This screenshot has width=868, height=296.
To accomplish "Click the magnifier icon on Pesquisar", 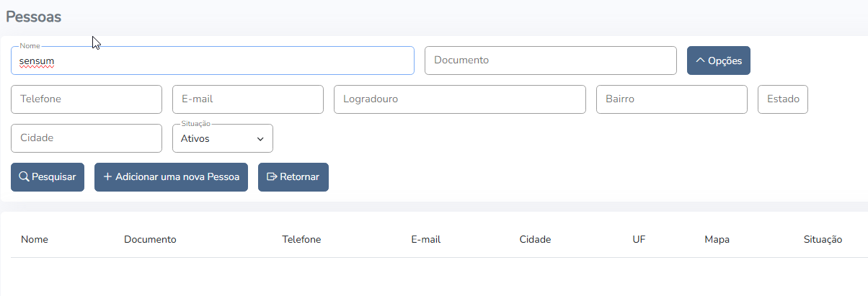I will pyautogui.click(x=24, y=177).
